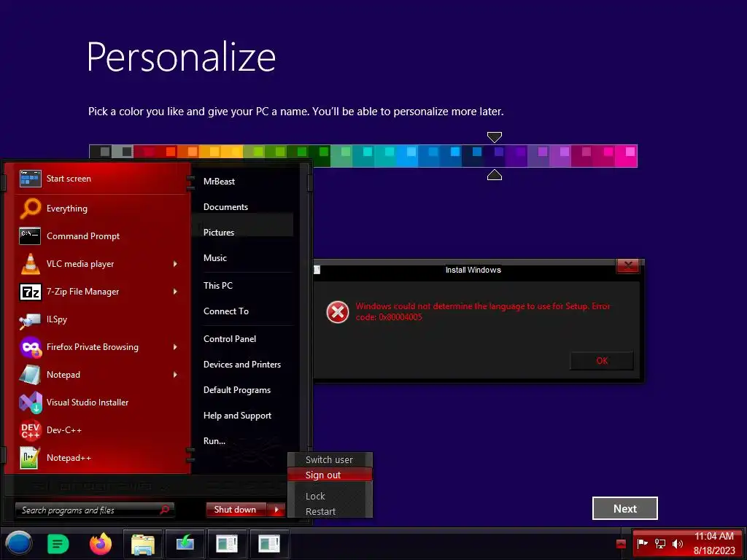
Task: Close the Install Windows dialog
Action: [x=628, y=265]
